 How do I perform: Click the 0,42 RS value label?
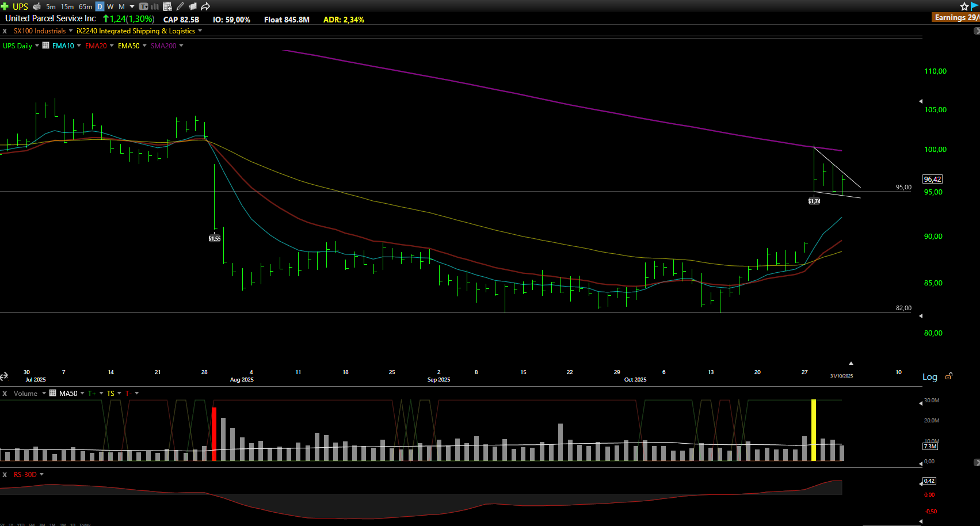(929, 481)
